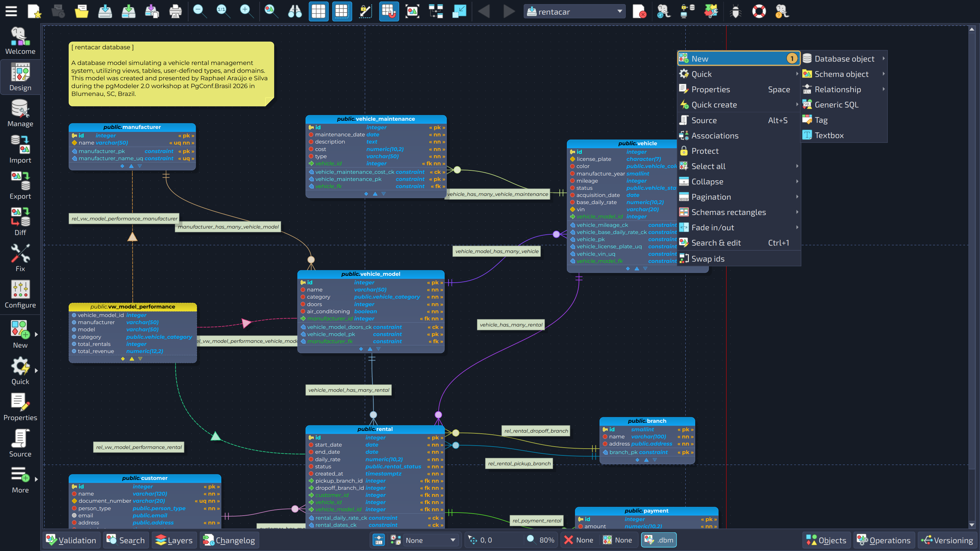Screen dimensions: 980x551
Task: Select Swap ids menu entry
Action: (x=739, y=258)
